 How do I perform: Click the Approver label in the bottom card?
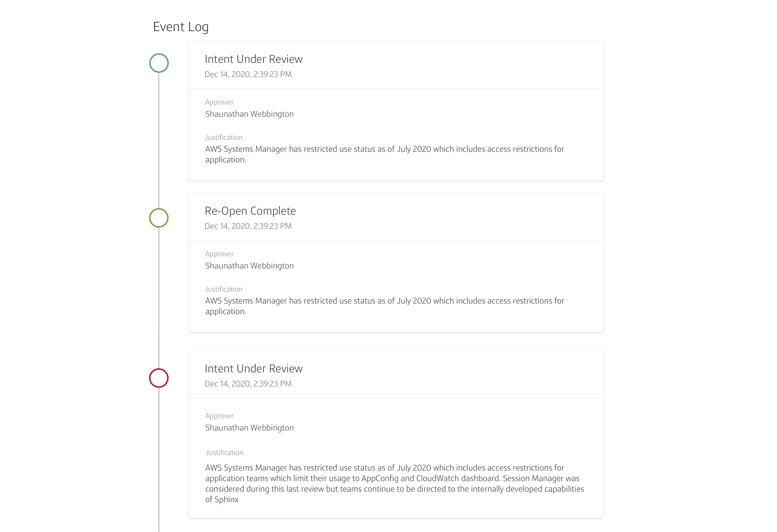(x=219, y=416)
